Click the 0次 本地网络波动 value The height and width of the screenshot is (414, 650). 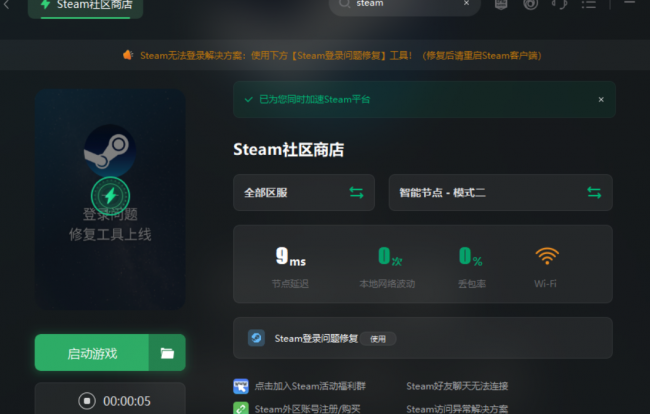point(390,257)
